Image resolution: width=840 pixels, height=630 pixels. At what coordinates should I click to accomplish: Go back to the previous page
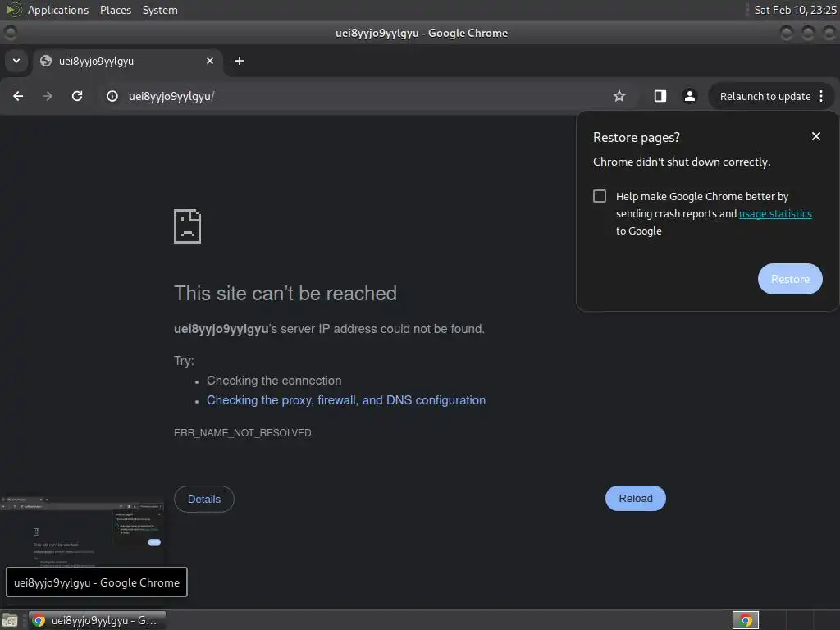point(18,96)
